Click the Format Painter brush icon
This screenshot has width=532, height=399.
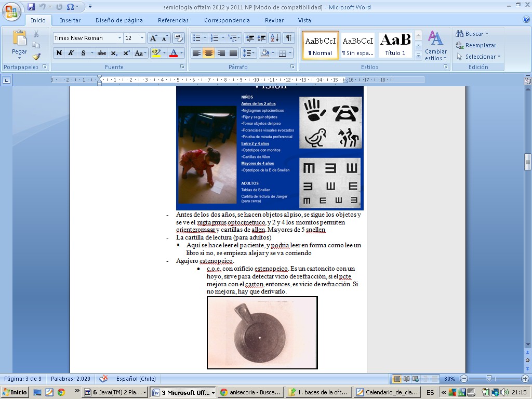point(36,57)
